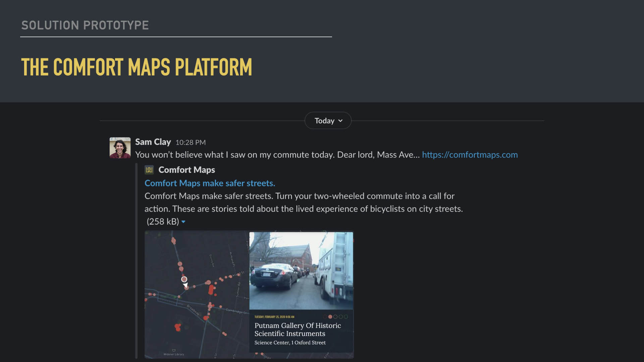Click 'Science Center, 1 Oxford Street' address
Viewport: 644px width, 362px height.
point(290,343)
